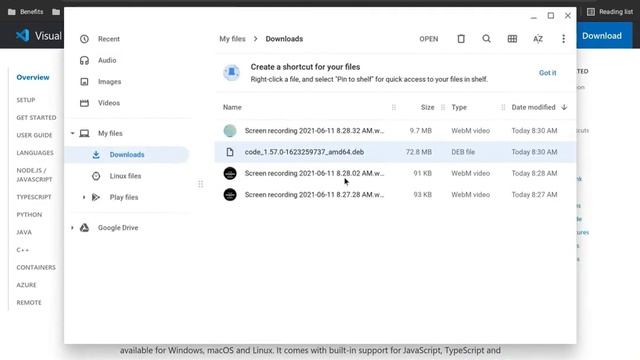Select code_1.57.0 amd64.deb file
Image resolution: width=640 pixels, height=360 pixels.
point(395,152)
